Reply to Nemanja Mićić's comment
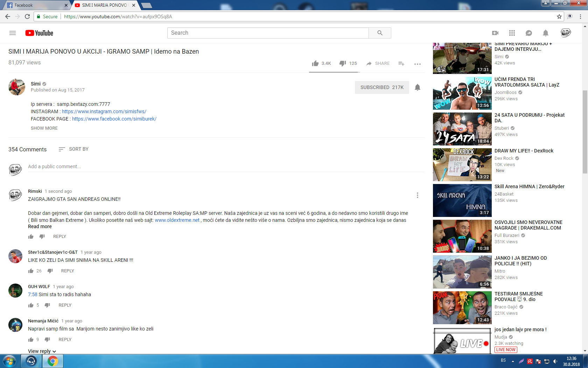 tap(65, 340)
